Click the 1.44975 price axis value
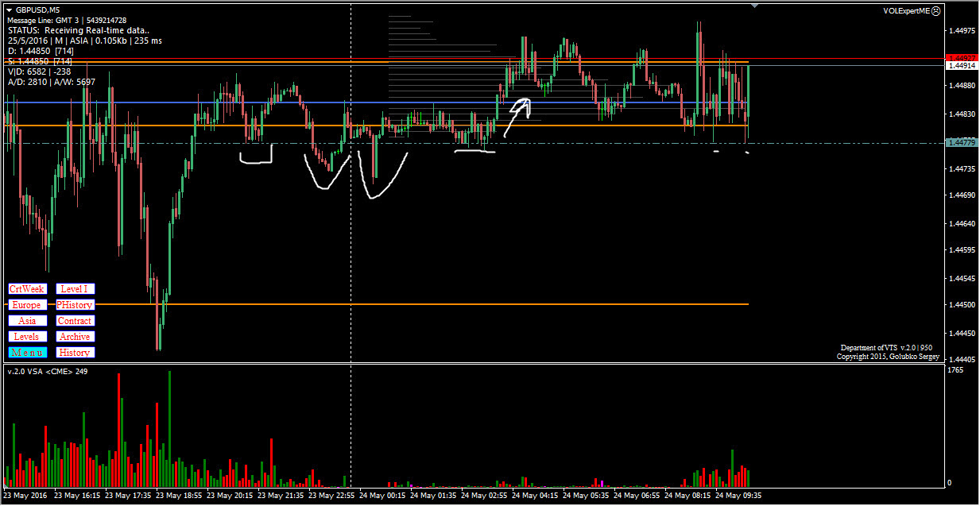This screenshot has height=506, width=980. 961,31
